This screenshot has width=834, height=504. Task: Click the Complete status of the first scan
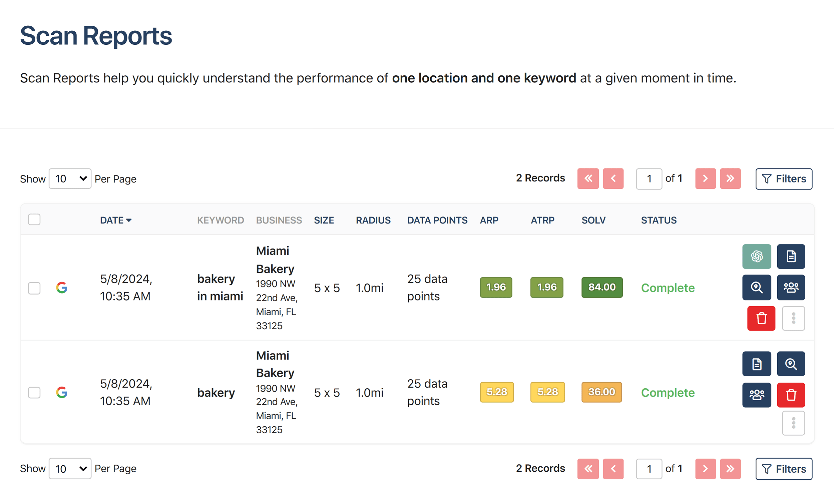click(x=668, y=288)
